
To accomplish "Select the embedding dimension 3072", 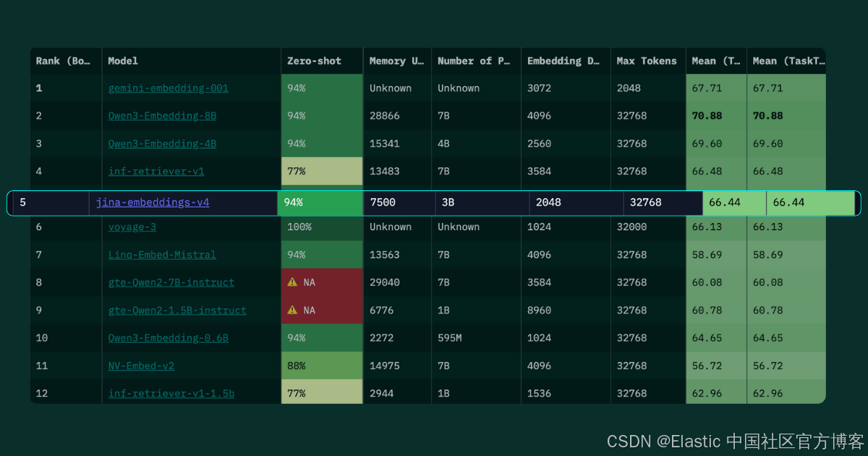I will point(540,88).
